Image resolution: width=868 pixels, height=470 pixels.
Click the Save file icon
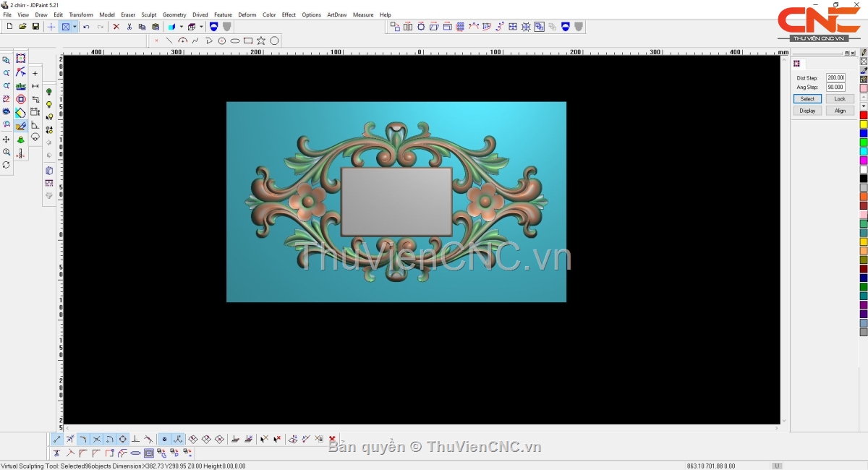point(35,27)
